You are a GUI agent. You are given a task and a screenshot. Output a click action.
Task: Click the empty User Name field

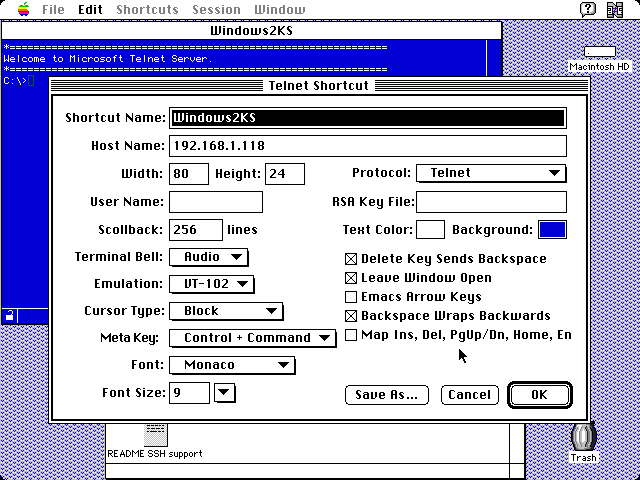pos(216,202)
